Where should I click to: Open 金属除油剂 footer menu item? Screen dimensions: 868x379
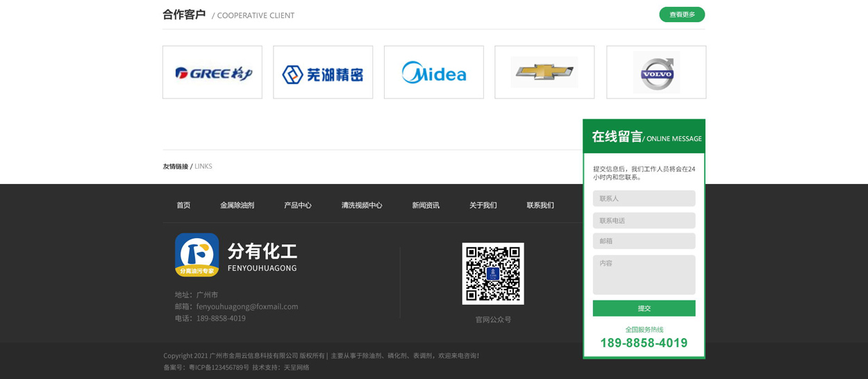coord(237,205)
